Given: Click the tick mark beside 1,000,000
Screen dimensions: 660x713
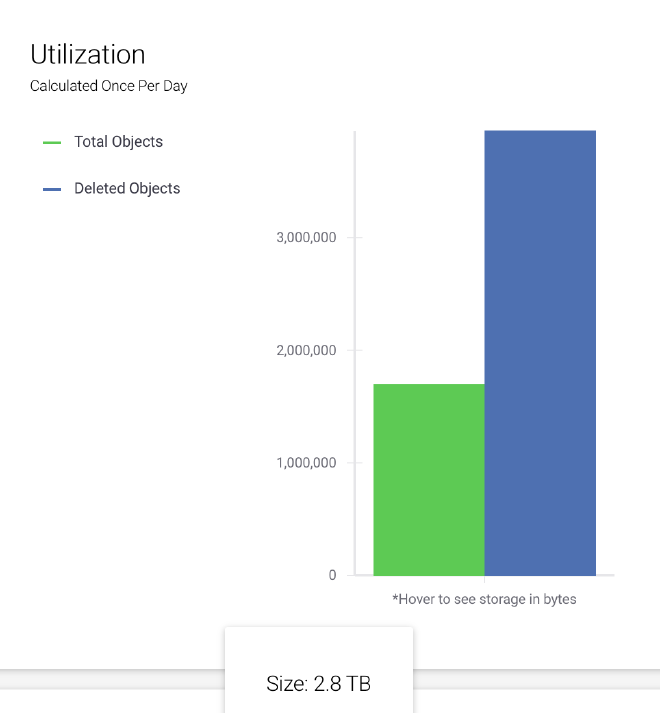Looking at the screenshot, I should (351, 463).
